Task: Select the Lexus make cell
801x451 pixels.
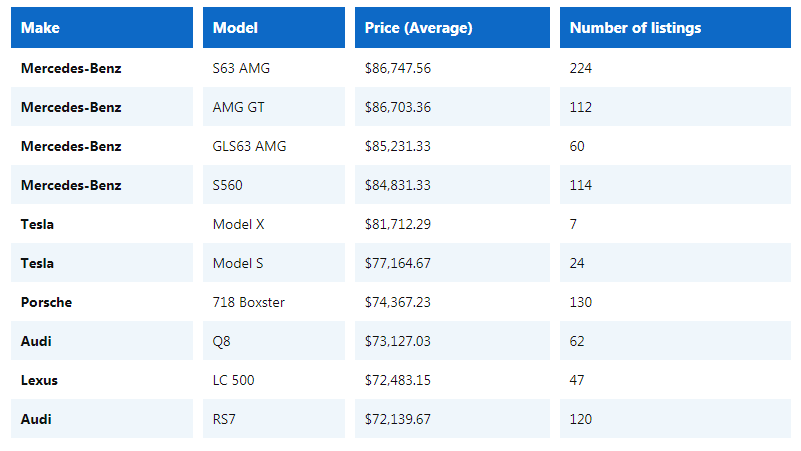Action: coord(102,380)
